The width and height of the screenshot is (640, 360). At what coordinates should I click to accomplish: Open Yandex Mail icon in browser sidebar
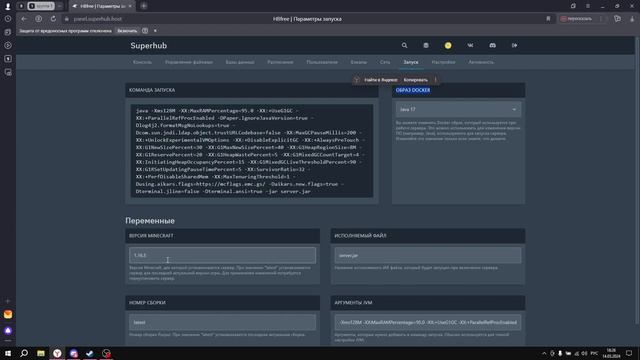tap(8, 314)
